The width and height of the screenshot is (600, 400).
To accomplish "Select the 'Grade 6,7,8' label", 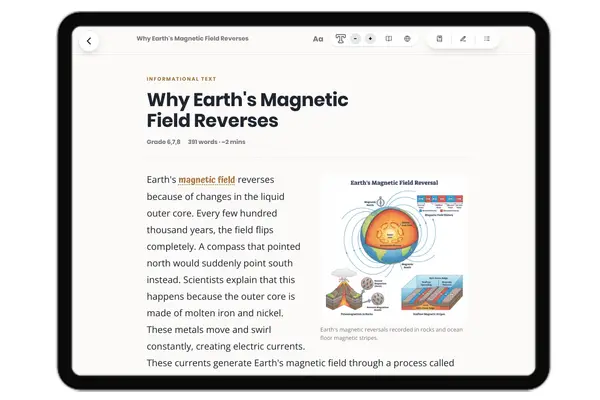I will click(163, 142).
